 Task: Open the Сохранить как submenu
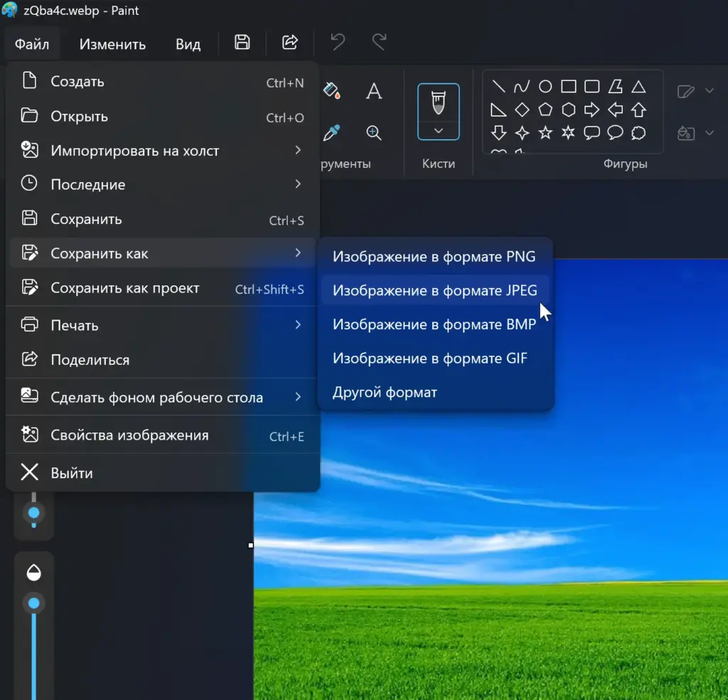tap(163, 253)
